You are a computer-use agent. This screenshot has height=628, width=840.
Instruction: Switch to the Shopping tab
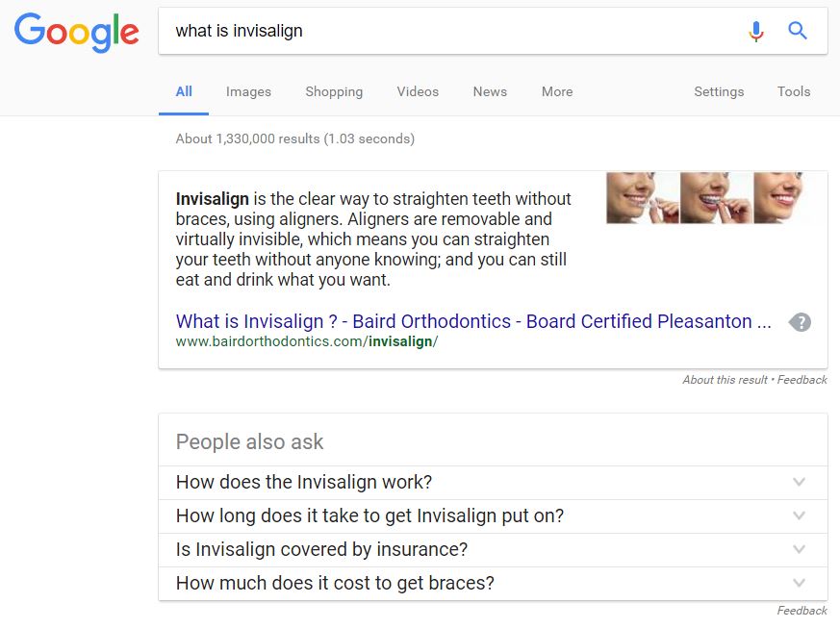(334, 91)
